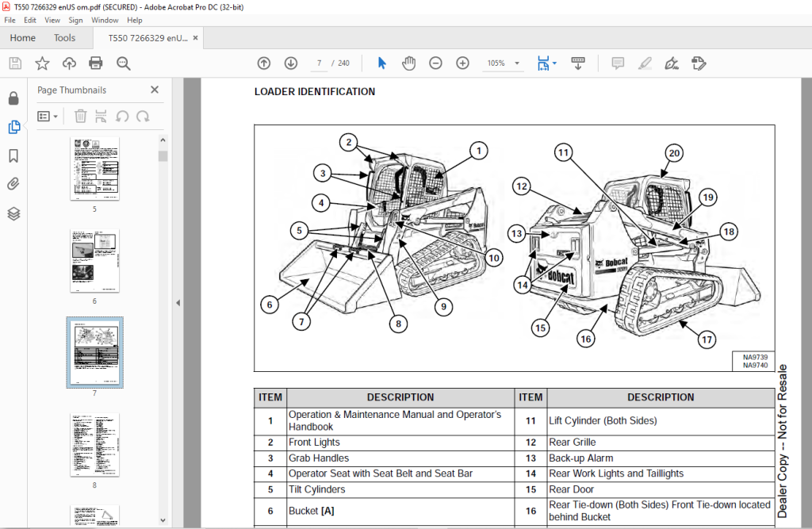The width and height of the screenshot is (812, 529).
Task: Toggle Page Thumbnails sidebar icon
Action: (14, 127)
